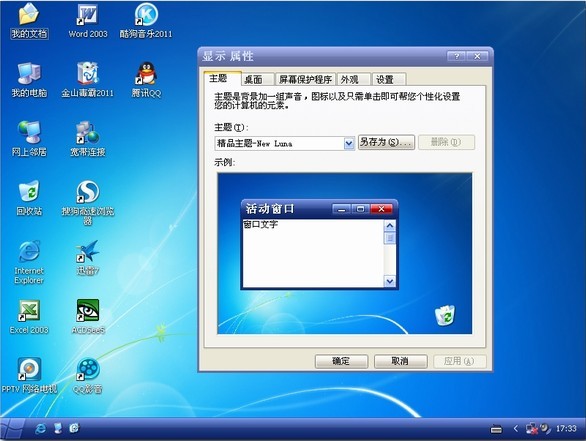
Task: Click the recycle bin in the preview image
Action: pos(445,316)
